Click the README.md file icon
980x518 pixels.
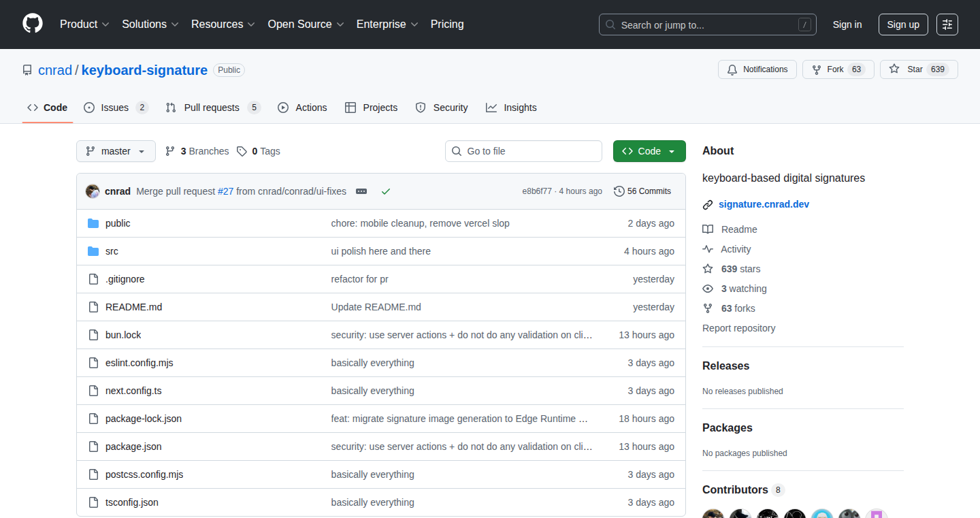click(x=93, y=307)
